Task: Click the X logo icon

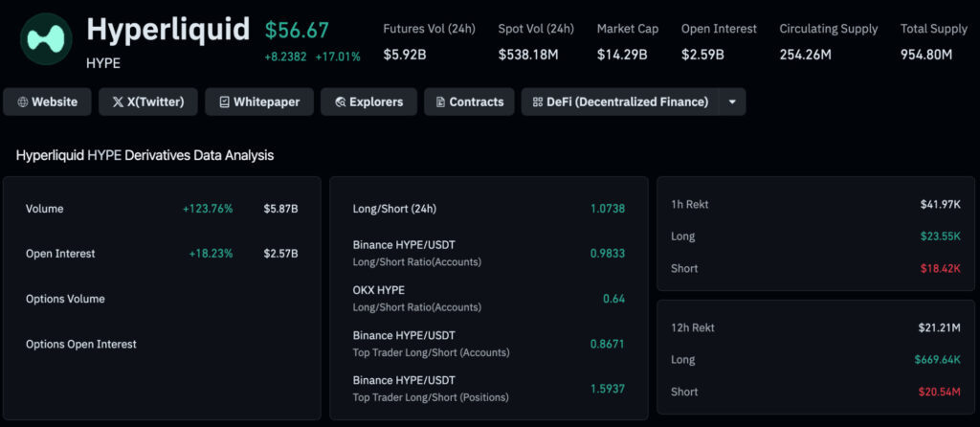Action: (118, 101)
